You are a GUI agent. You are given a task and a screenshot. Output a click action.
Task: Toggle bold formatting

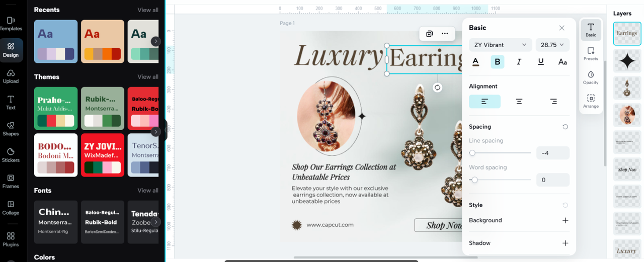click(x=497, y=62)
